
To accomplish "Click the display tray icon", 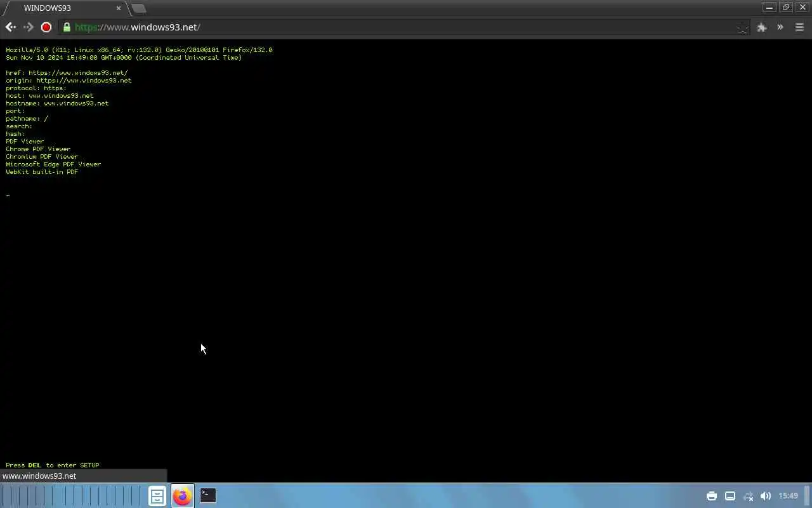I will click(x=730, y=496).
